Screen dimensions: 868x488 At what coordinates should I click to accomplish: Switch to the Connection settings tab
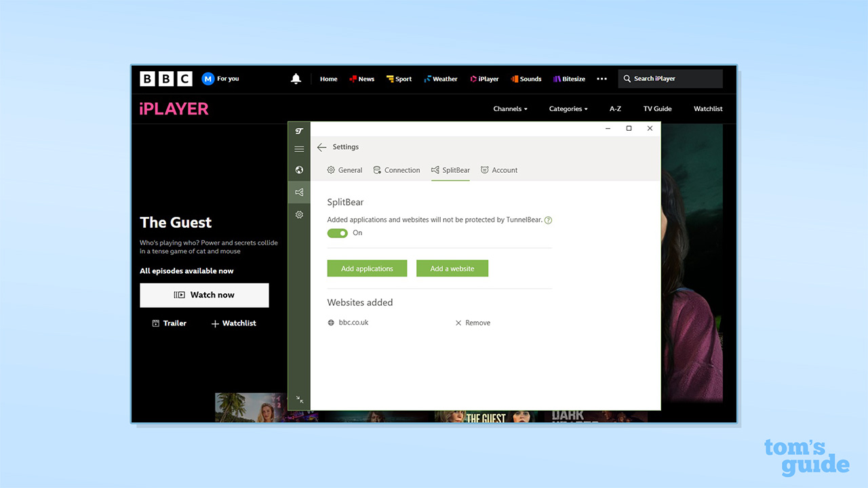tap(397, 170)
